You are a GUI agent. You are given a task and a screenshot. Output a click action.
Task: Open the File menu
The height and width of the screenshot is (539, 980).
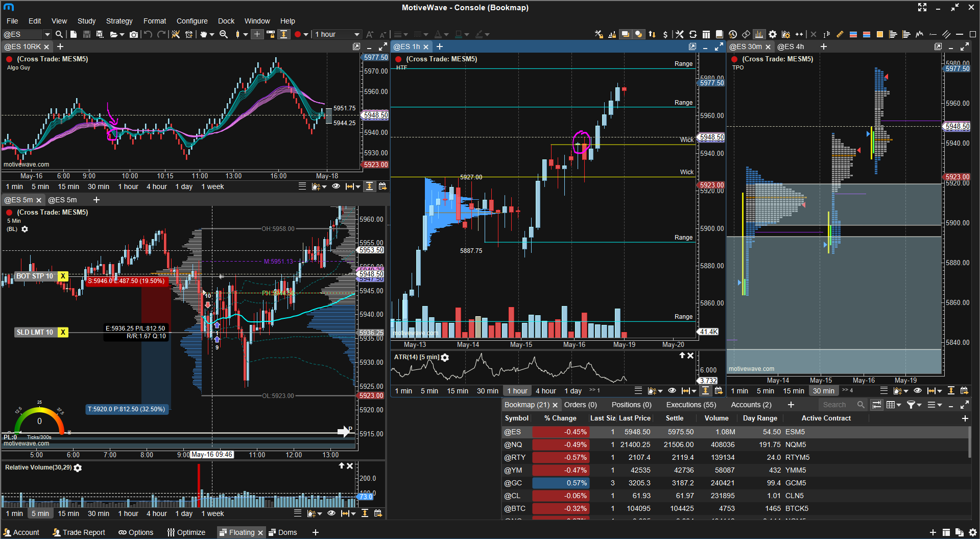[x=12, y=21]
